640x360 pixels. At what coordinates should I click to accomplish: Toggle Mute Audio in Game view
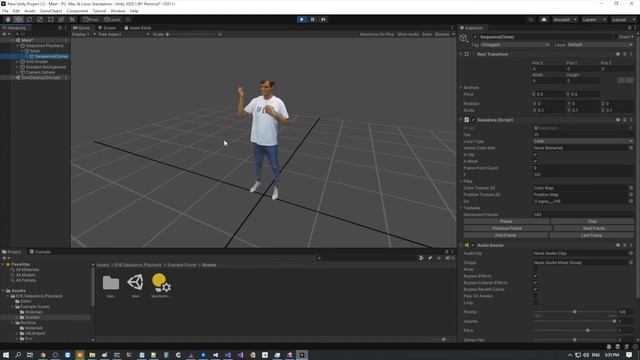pos(408,34)
